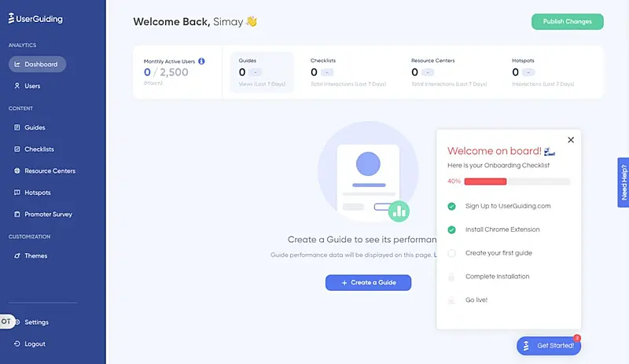The image size is (629, 364).
Task: Click the '0 / 2,500' active users value
Action: coord(166,72)
